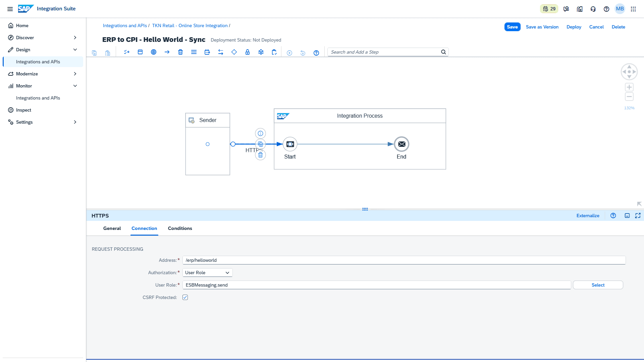Viewport: 644px width, 362px height.
Task: Open the routing diamond palette icon
Action: [x=234, y=52]
